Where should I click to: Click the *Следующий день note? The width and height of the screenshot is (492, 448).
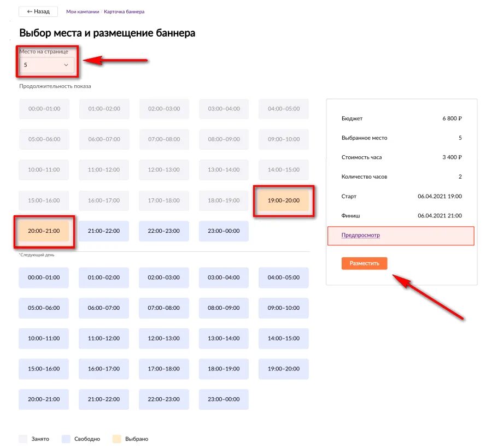37,255
